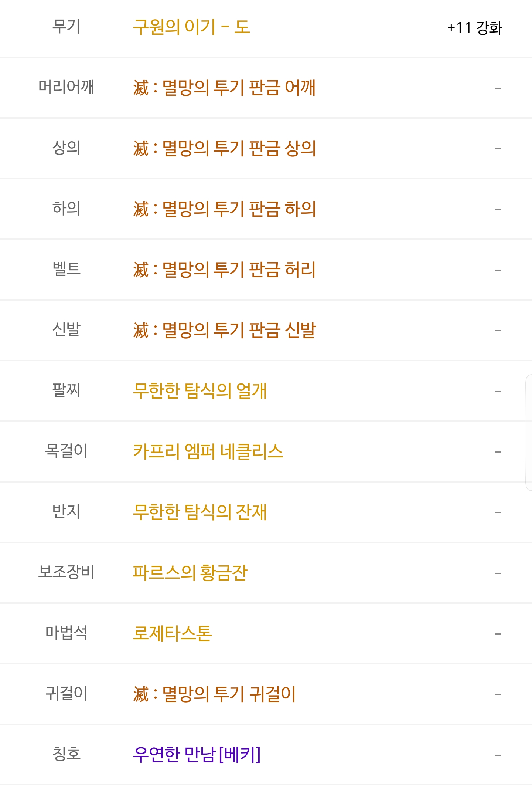
Task: Click the +11 강화 reinforcement value
Action: (474, 28)
